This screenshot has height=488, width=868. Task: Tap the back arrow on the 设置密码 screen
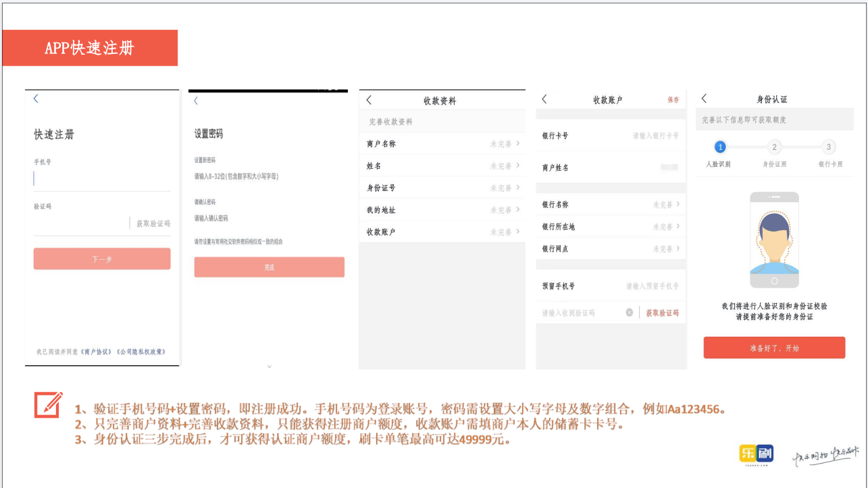tap(195, 100)
